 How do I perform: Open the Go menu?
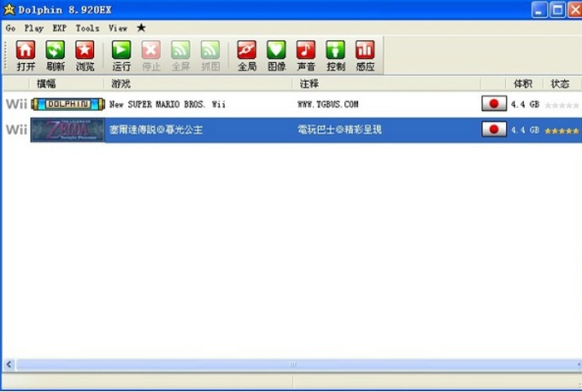tap(11, 29)
